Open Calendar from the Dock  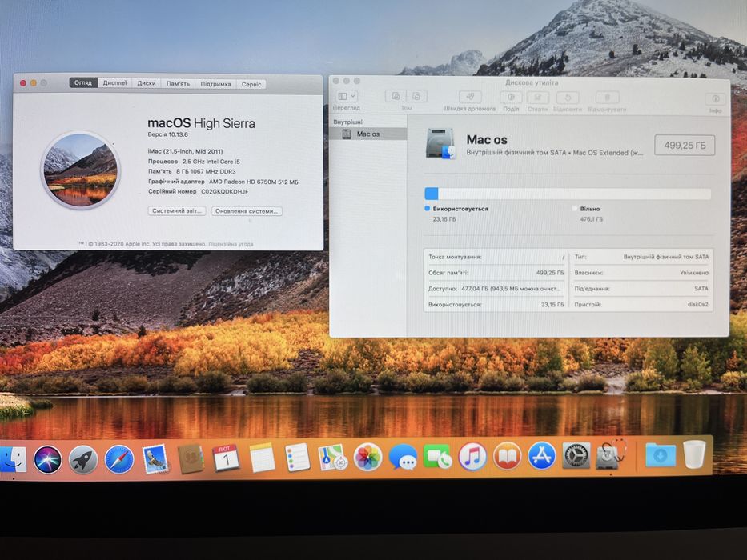226,458
